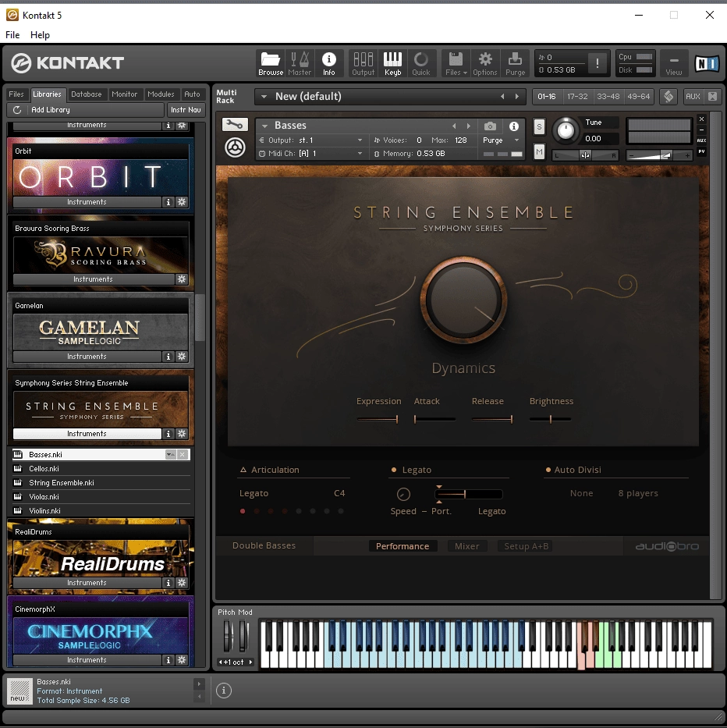Click the Instr Nav button
This screenshot has height=728, width=727.
186,110
